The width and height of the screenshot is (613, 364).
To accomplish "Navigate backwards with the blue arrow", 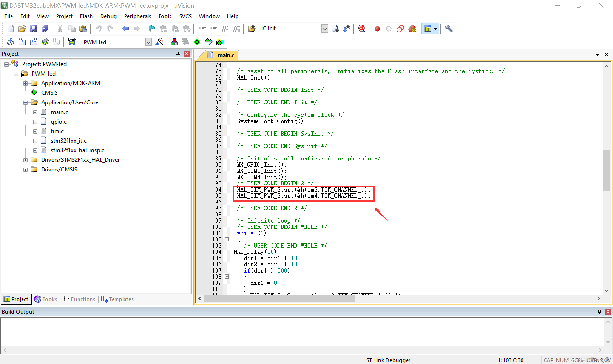I will point(125,29).
